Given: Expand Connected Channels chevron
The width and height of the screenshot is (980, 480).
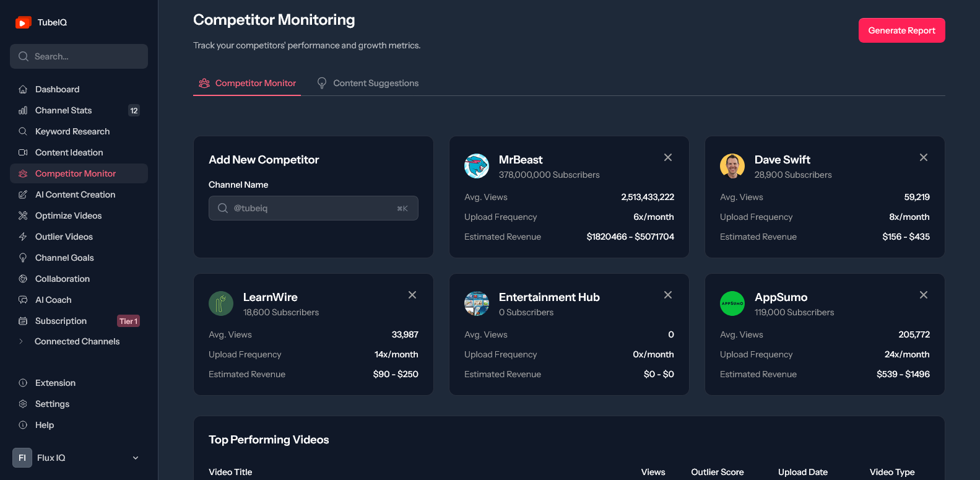Looking at the screenshot, I should 21,341.
